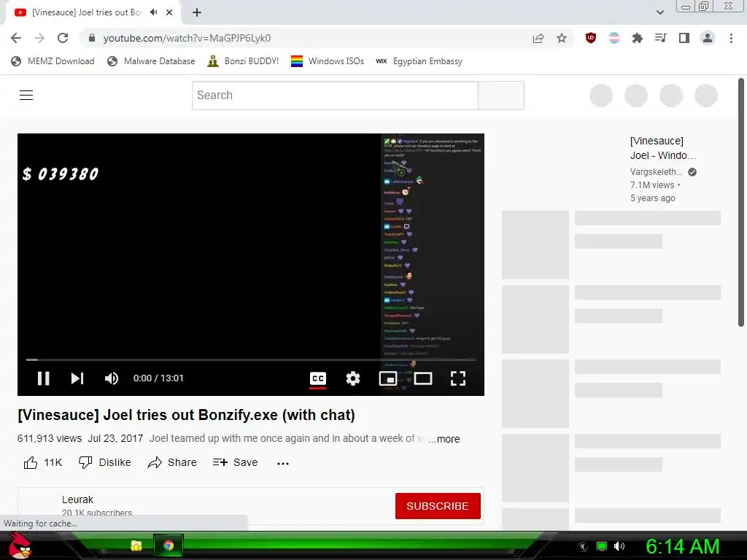Viewport: 747px width, 560px height.
Task: Click the 6:14 AM taskbar clock
Action: pyautogui.click(x=683, y=547)
